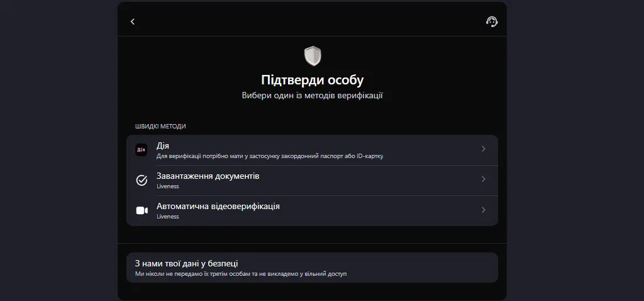The width and height of the screenshot is (644, 301).
Task: Click the data privacy description text
Action: [x=240, y=274]
